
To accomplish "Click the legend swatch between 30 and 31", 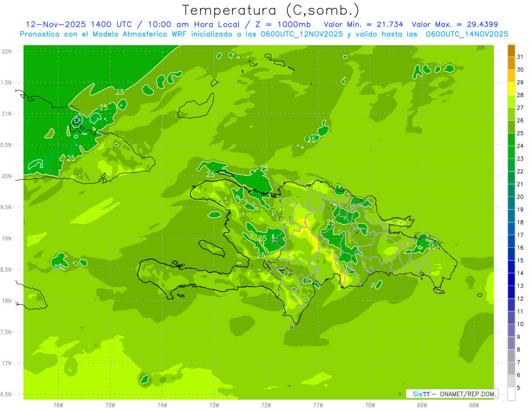I will pos(511,63).
